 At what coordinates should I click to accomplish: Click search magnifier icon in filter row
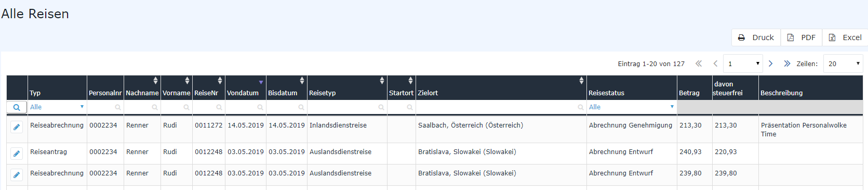17,107
